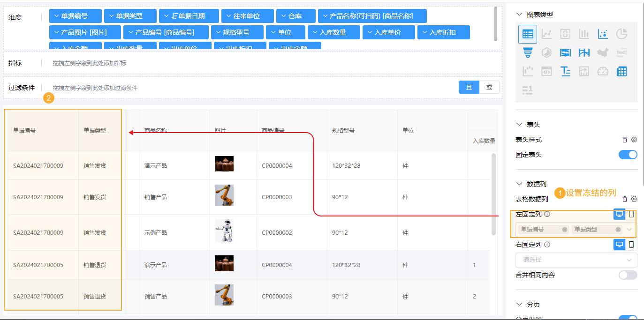Open settings gear for 表头样式
The height and width of the screenshot is (320, 644).
pyautogui.click(x=634, y=140)
